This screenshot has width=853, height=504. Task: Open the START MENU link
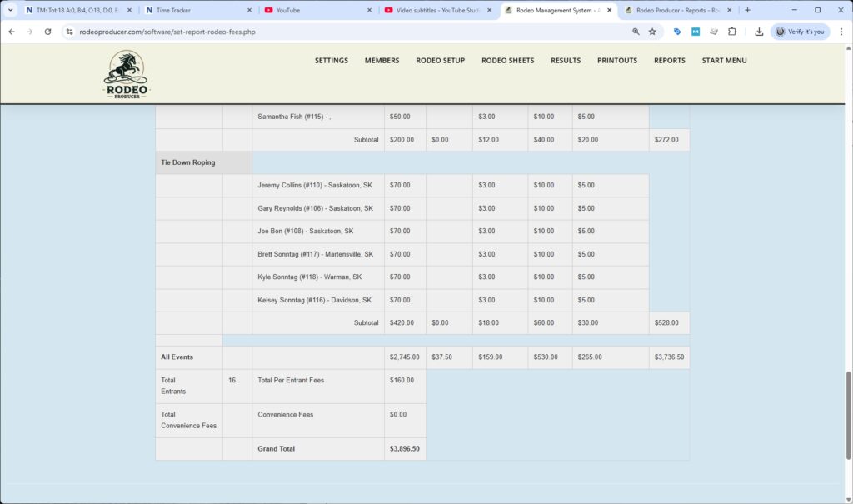723,60
